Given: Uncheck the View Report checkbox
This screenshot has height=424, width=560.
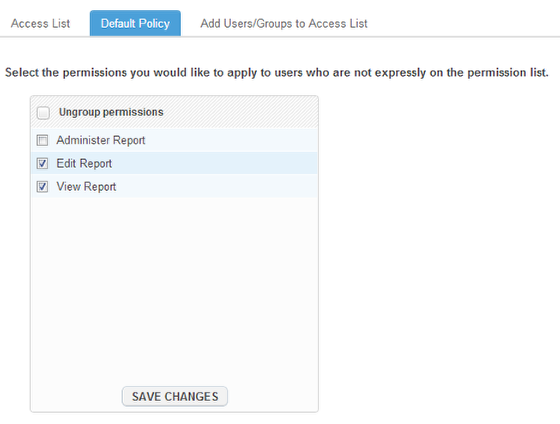Looking at the screenshot, I should point(42,186).
